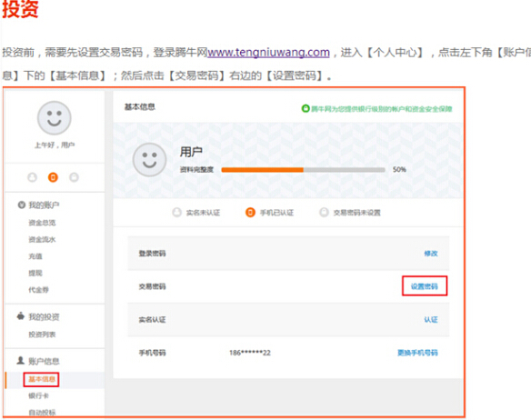Click the 我的投资 money bag icon
The image size is (531, 420).
pos(21,316)
